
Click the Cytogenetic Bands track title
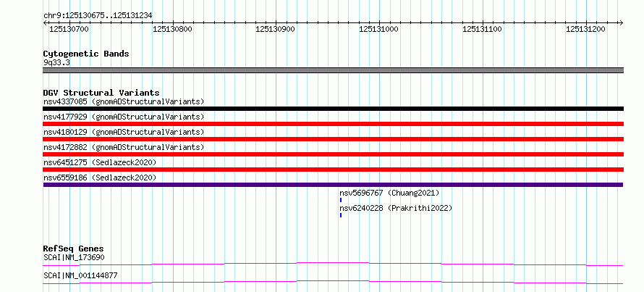pos(86,54)
